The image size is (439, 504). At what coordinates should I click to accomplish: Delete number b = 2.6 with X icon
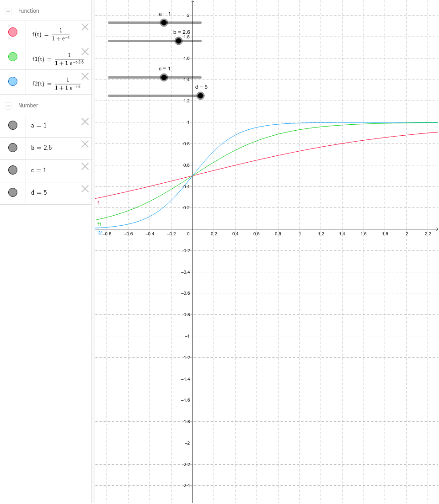click(85, 144)
